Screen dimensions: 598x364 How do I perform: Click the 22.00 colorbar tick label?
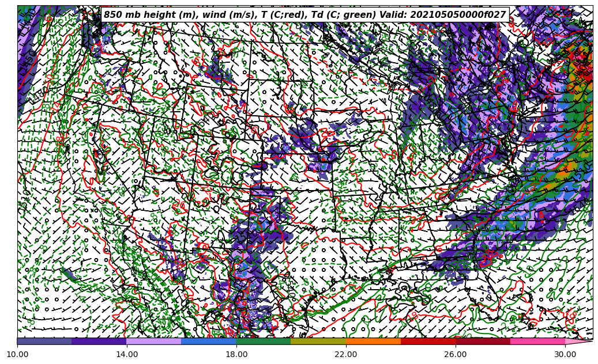click(346, 354)
